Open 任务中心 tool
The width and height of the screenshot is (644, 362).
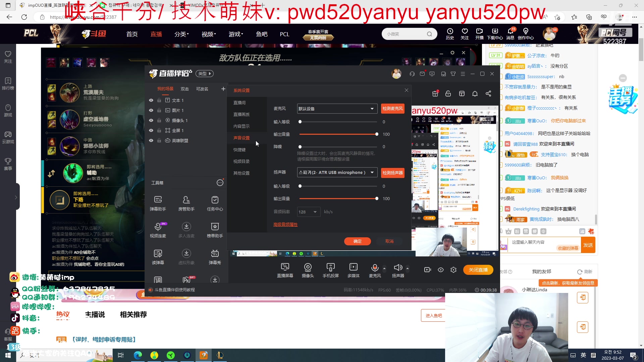tap(215, 203)
